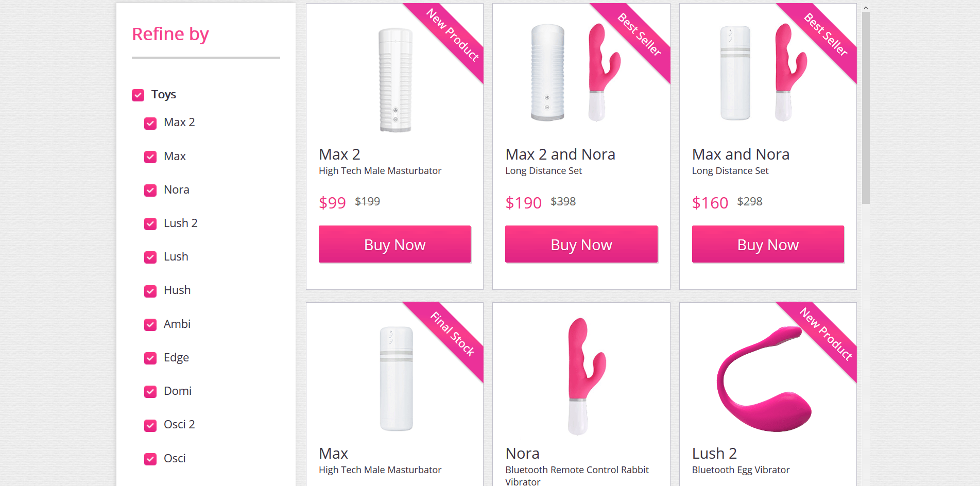Toggle the Nora filter checkbox

pos(150,190)
